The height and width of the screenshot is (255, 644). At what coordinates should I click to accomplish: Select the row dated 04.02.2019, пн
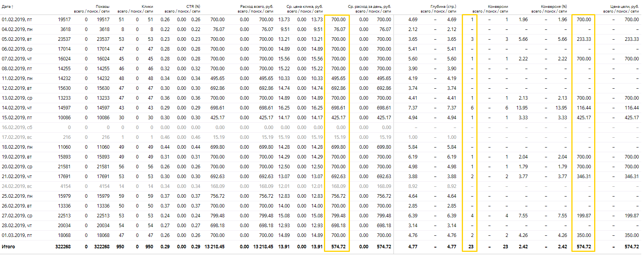(320, 29)
